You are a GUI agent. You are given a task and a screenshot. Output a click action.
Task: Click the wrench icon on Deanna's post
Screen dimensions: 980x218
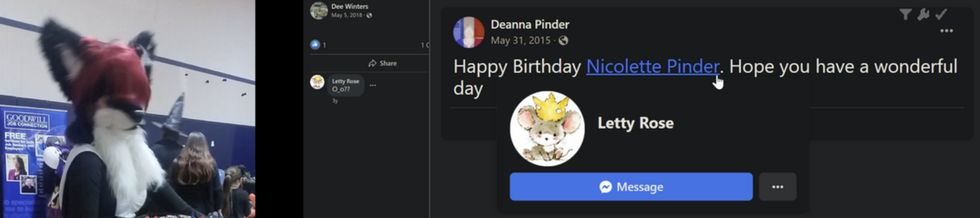coord(924,14)
